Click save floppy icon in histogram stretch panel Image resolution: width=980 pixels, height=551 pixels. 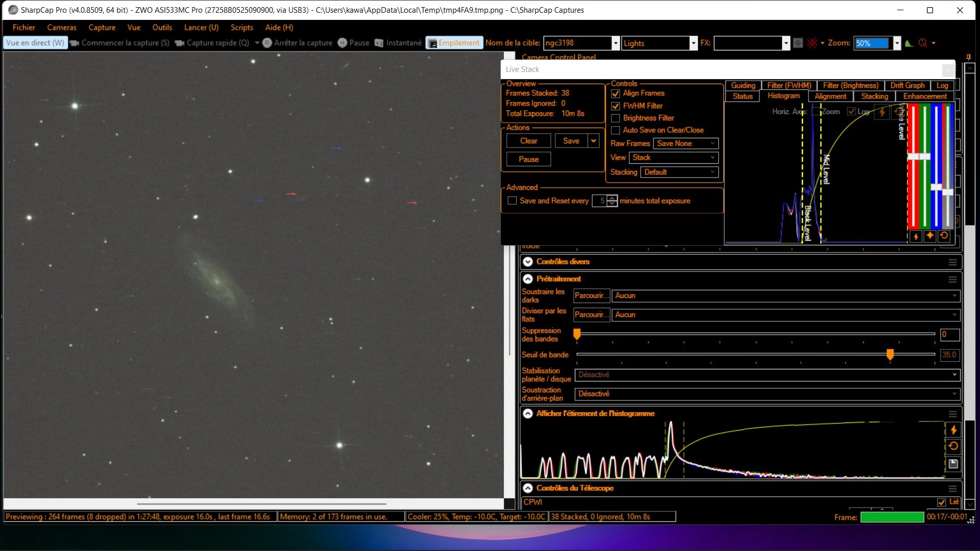pos(953,464)
